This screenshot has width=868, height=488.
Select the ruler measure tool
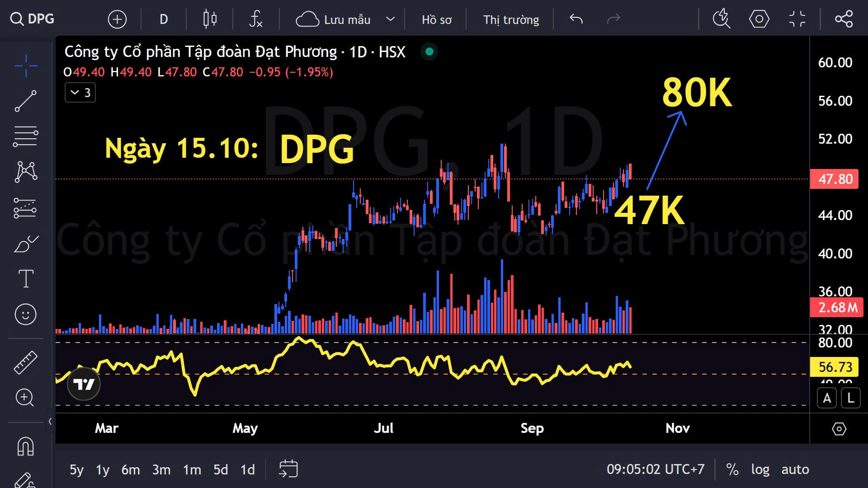pyautogui.click(x=26, y=362)
